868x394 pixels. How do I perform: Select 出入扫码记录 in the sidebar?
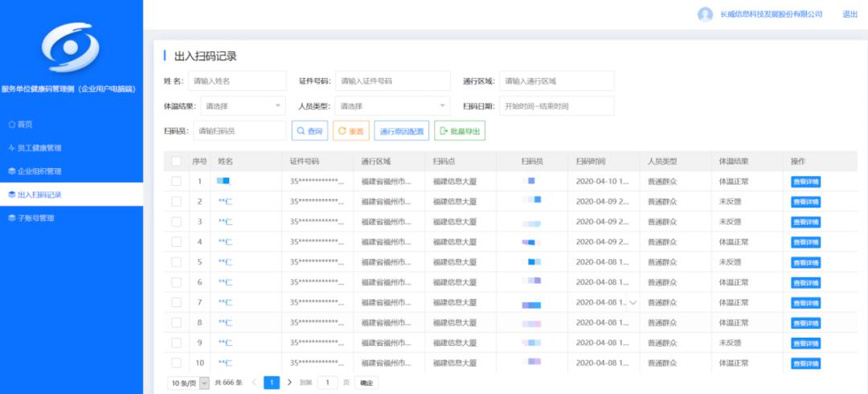coord(72,195)
